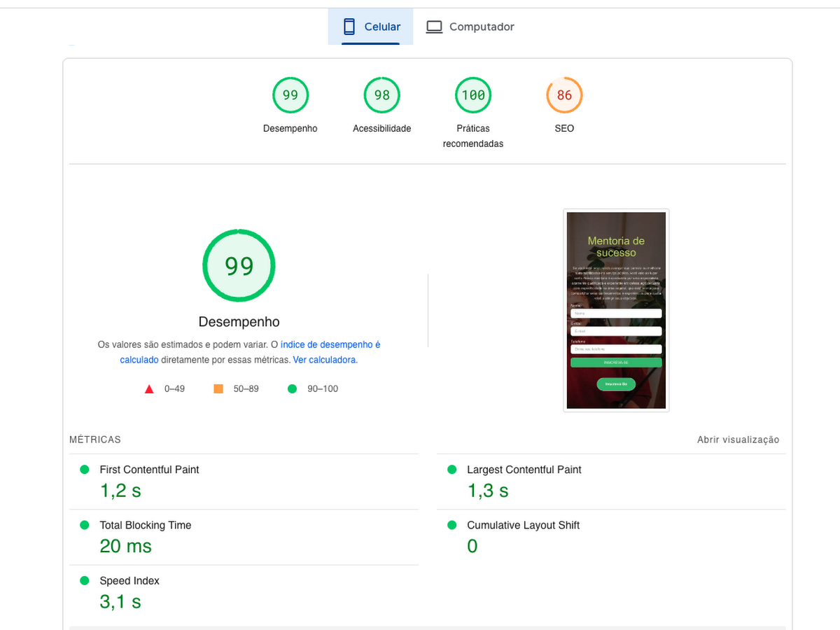Click the green circle 90–100 legend icon
The width and height of the screenshot is (840, 630).
(292, 388)
